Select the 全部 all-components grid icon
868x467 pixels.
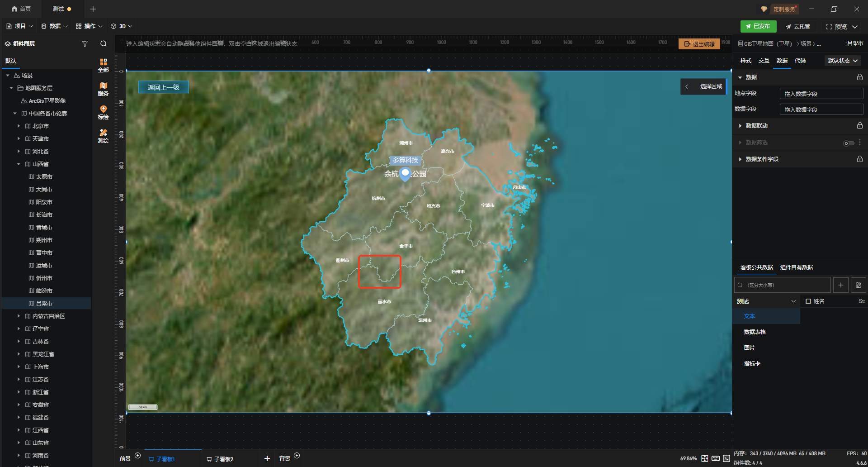tap(103, 65)
